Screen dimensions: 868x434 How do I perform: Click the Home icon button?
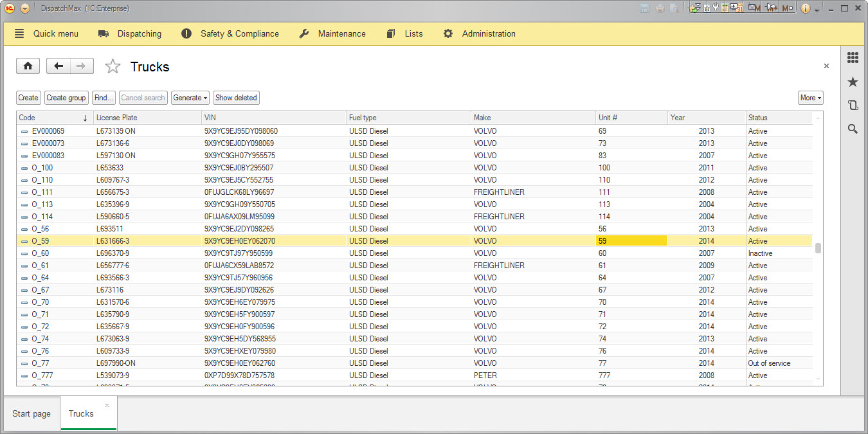point(28,66)
